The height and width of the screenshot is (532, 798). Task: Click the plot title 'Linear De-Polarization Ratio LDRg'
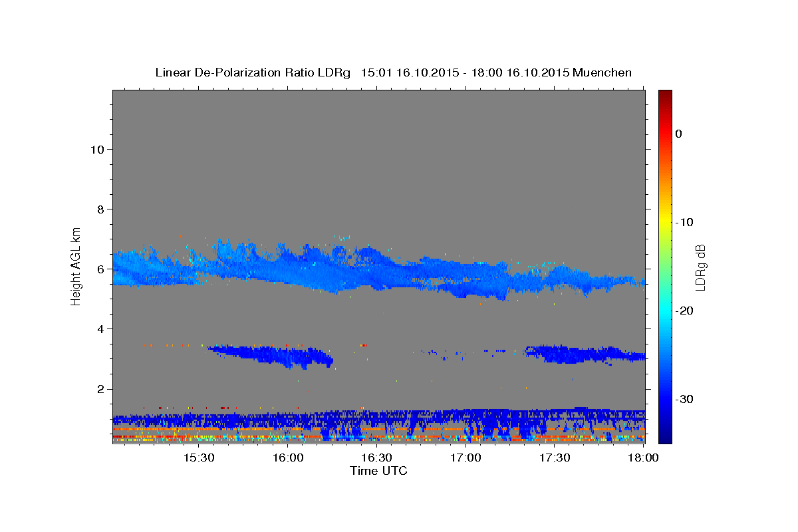pyautogui.click(x=253, y=72)
